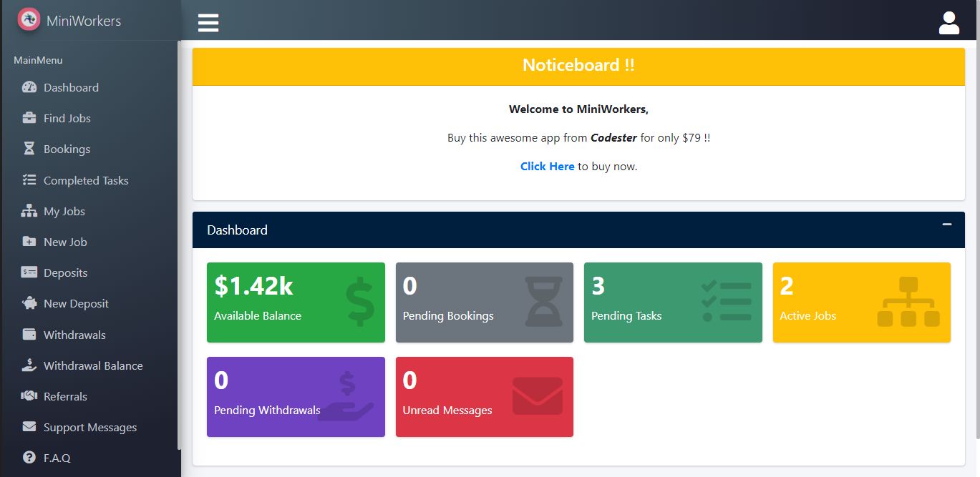Click the Withdrawals wallet icon in sidebar
980x477 pixels.
[29, 335]
